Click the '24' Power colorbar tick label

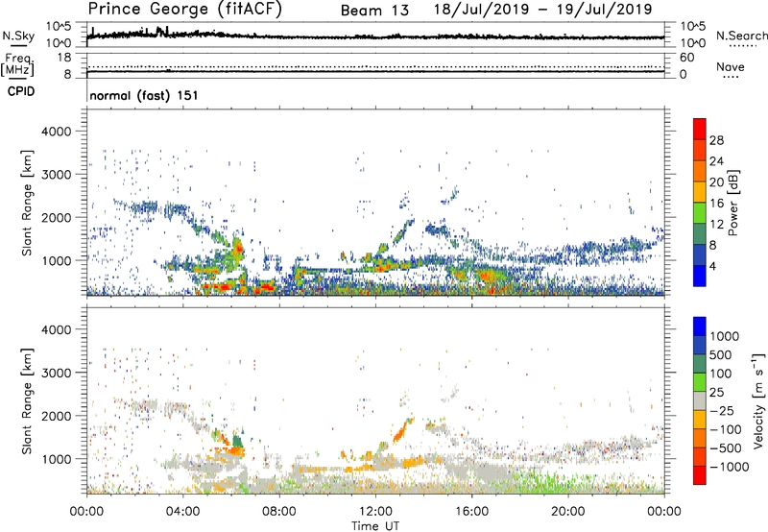(716, 161)
